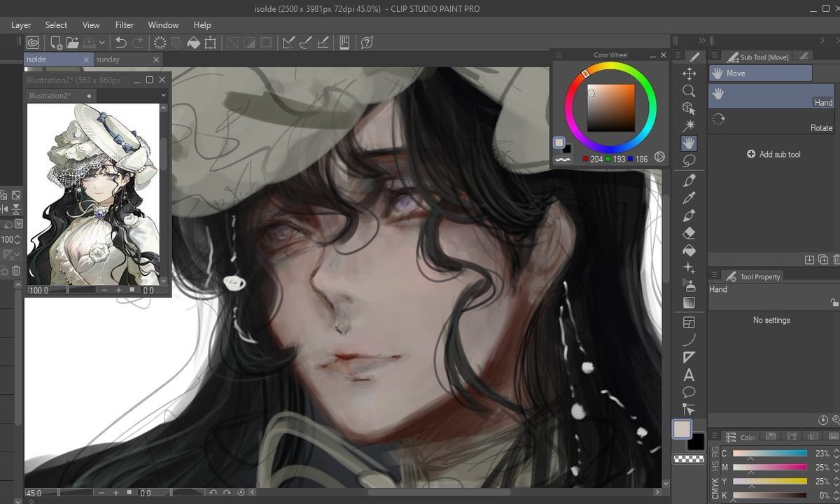Expand collapsed dock with double chevron arrows
The width and height of the screenshot is (840, 504).
(702, 41)
